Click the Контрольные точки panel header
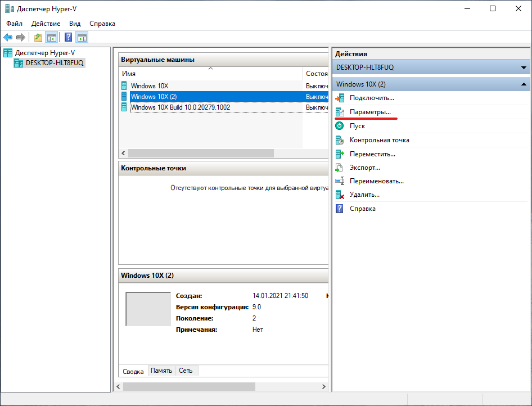The height and width of the screenshot is (406, 532). (224, 168)
